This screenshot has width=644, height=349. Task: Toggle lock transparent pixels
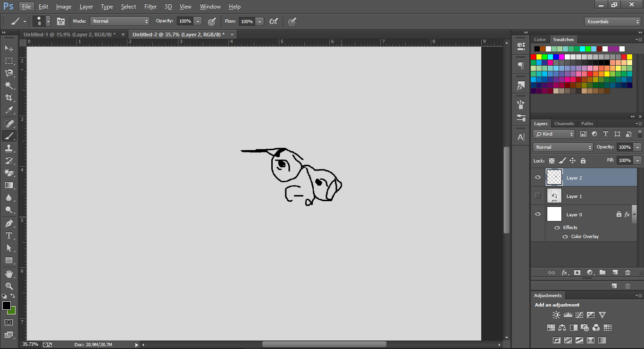tap(552, 161)
